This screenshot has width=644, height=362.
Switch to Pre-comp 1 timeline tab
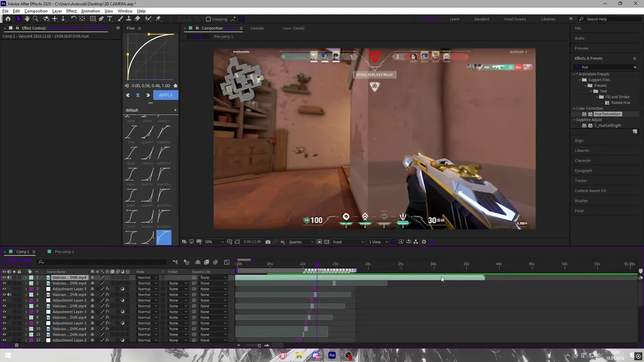[64, 252]
